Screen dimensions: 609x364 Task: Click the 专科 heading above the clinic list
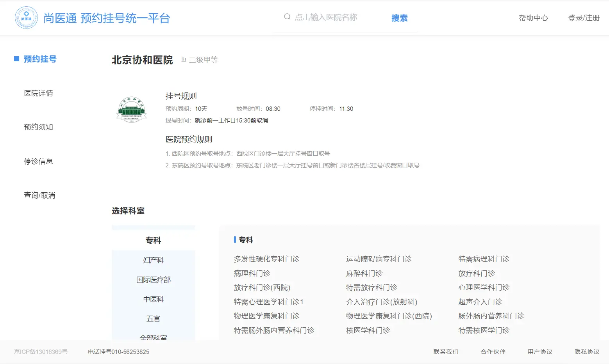(x=246, y=240)
